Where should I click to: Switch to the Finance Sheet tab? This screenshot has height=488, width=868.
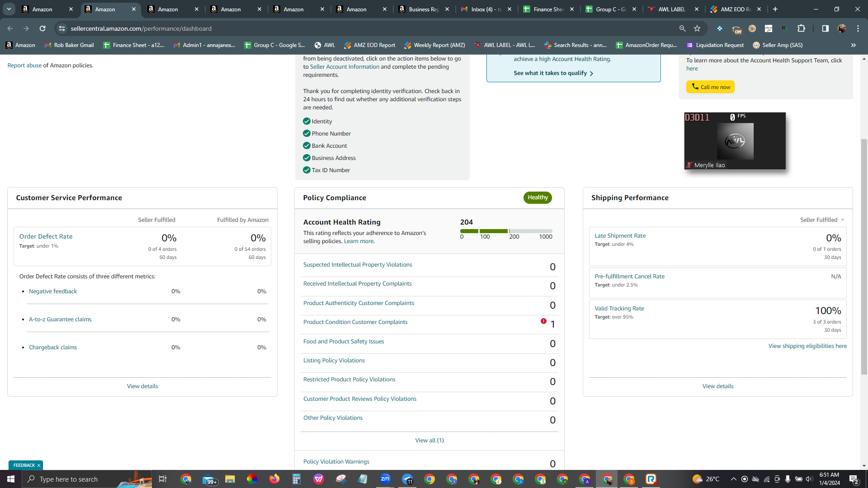548,9
